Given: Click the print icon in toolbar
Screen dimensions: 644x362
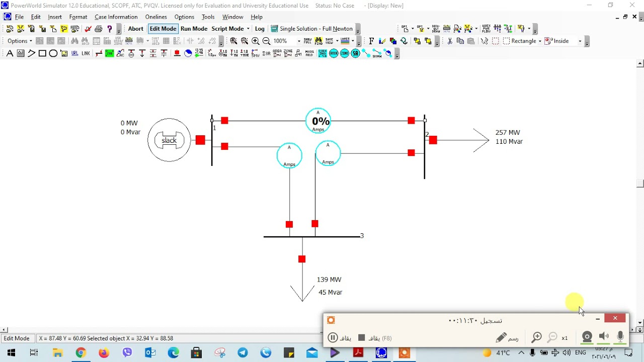Looking at the screenshot, I should click(99, 29).
